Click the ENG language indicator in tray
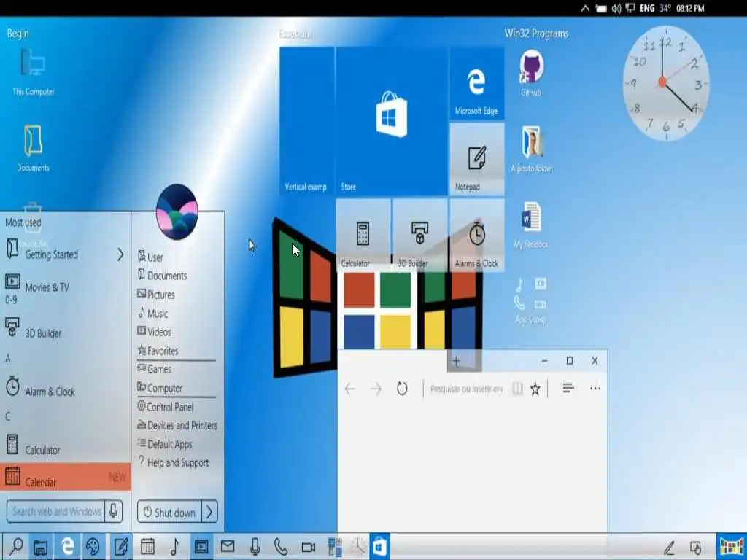 [647, 8]
